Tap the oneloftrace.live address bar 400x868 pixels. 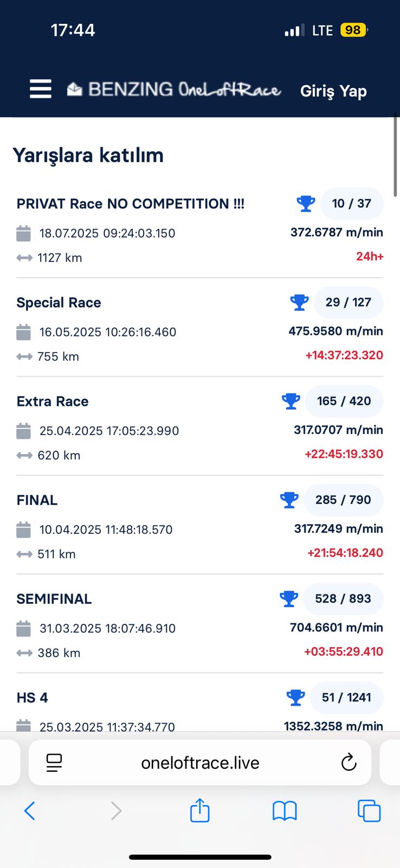point(200,763)
